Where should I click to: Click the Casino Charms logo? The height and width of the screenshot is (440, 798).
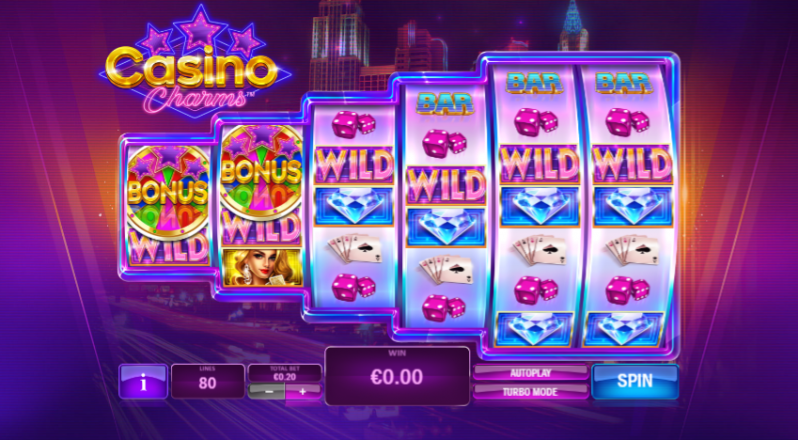click(195, 66)
